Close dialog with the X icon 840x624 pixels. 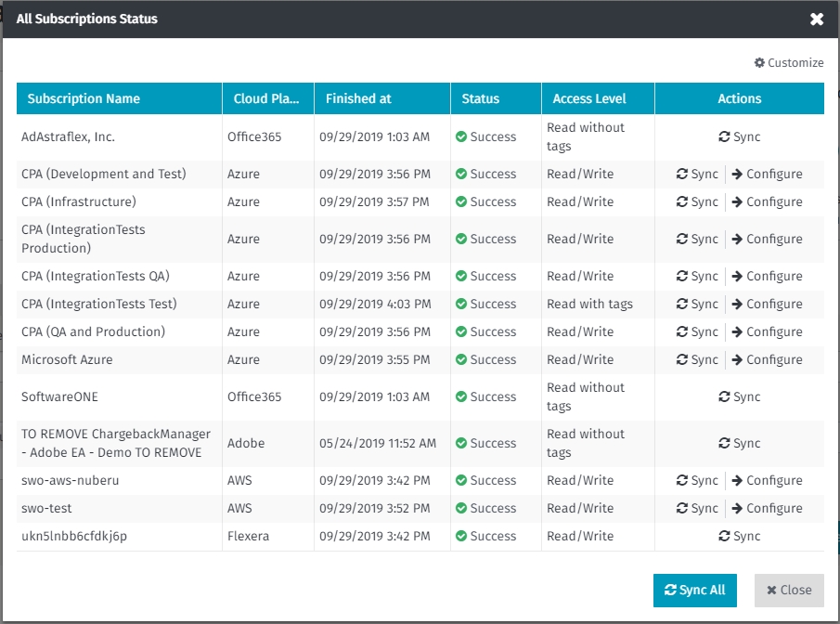[817, 19]
